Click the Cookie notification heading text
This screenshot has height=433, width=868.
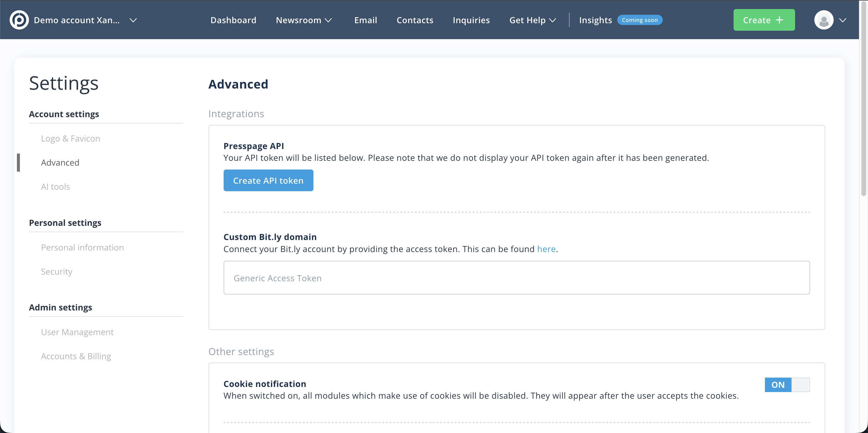pos(265,384)
